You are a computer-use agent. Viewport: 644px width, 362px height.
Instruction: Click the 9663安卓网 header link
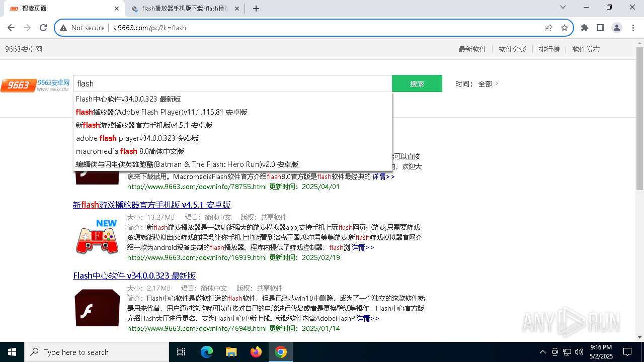pyautogui.click(x=24, y=49)
